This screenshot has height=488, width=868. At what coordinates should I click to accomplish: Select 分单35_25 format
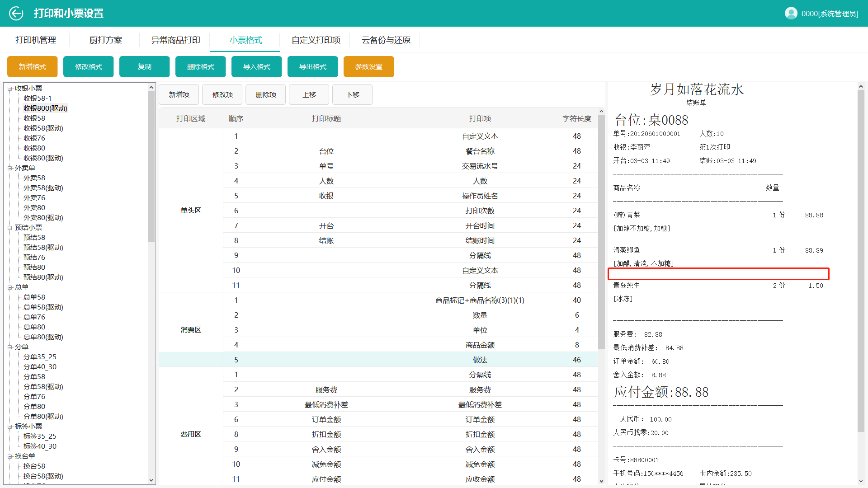tap(40, 357)
